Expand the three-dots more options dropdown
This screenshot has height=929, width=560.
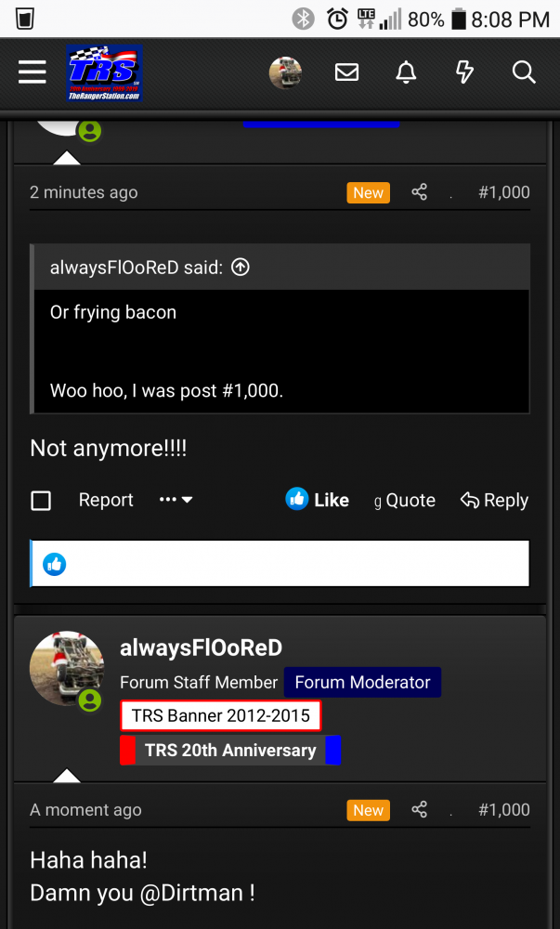pos(176,500)
